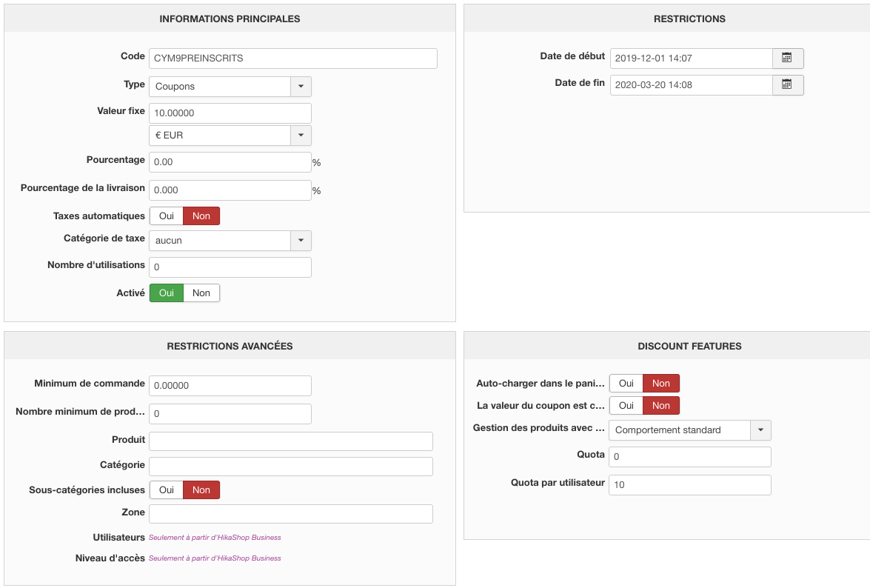The height and width of the screenshot is (588, 870).
Task: Focus the Valeur fixe input field
Action: [230, 113]
